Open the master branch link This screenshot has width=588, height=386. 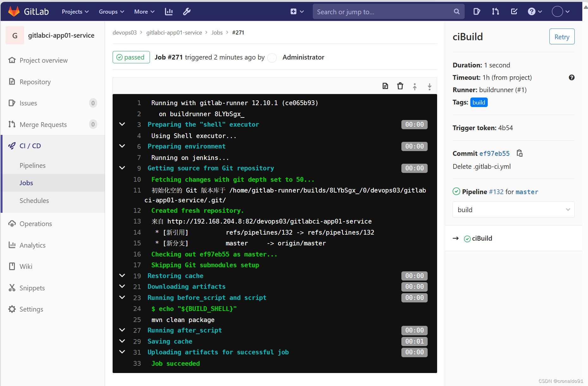(527, 192)
